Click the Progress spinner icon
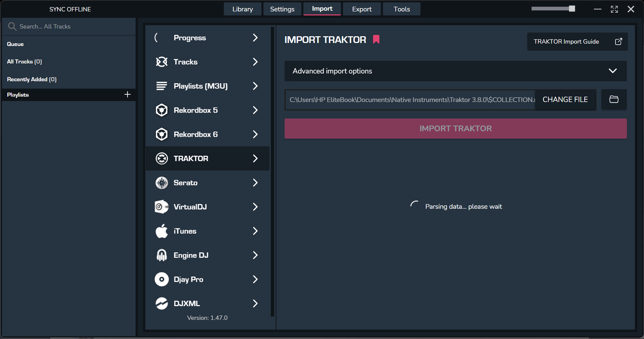Viewport: 644px width, 339px height. pyautogui.click(x=156, y=38)
